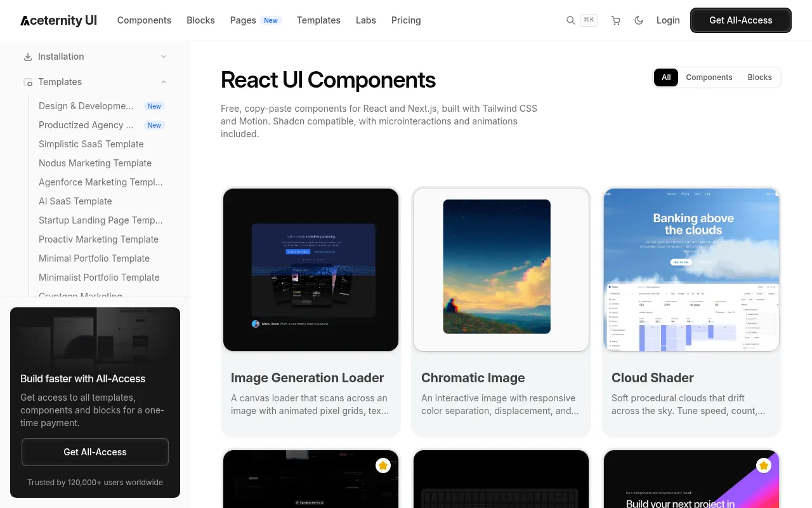Collapse the Templates section chevron
The image size is (812, 508).
[x=164, y=82]
